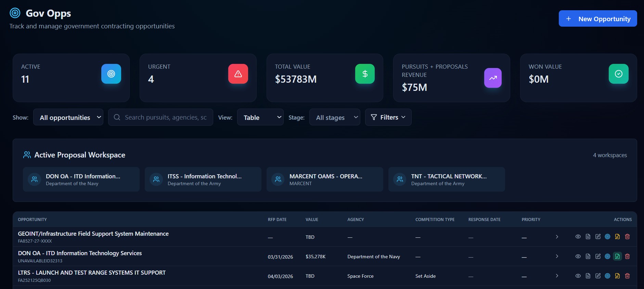Expand the GEOINT row using its chevron
The width and height of the screenshot is (644, 289).
(x=557, y=237)
